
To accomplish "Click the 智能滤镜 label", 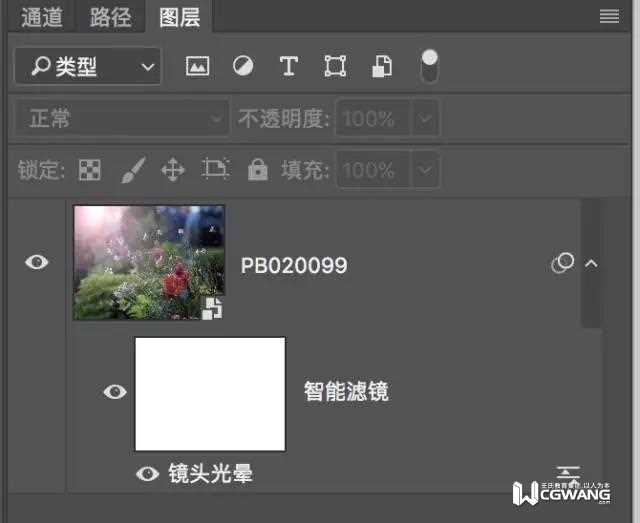I will (346, 392).
